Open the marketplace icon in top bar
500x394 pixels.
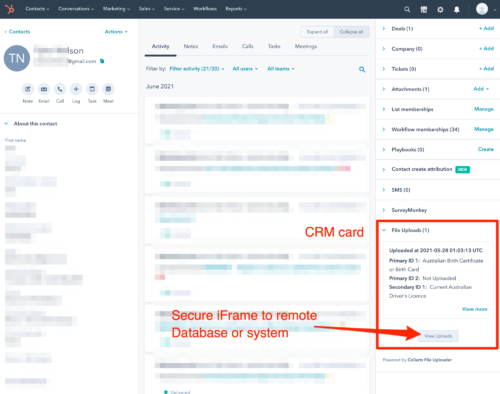click(424, 9)
